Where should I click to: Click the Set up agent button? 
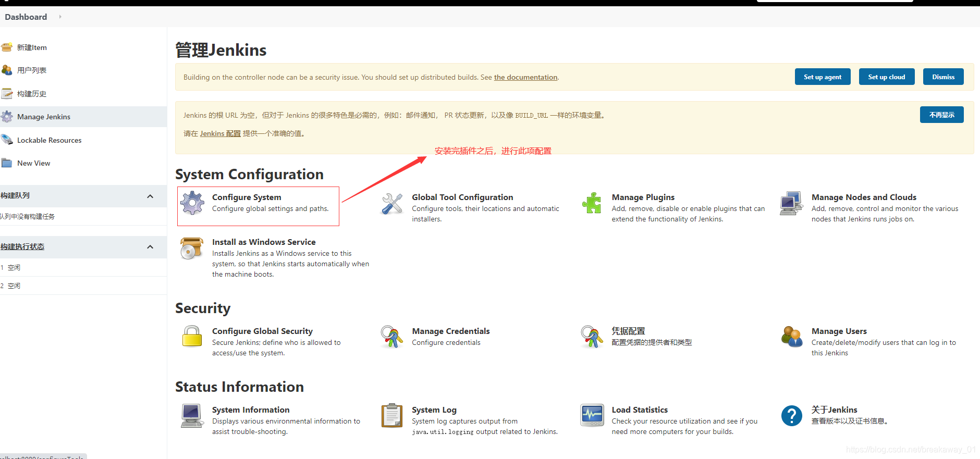(823, 77)
